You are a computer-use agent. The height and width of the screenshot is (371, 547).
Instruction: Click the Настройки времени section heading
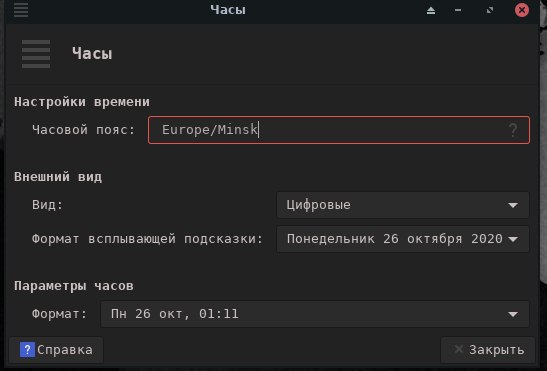coord(82,102)
